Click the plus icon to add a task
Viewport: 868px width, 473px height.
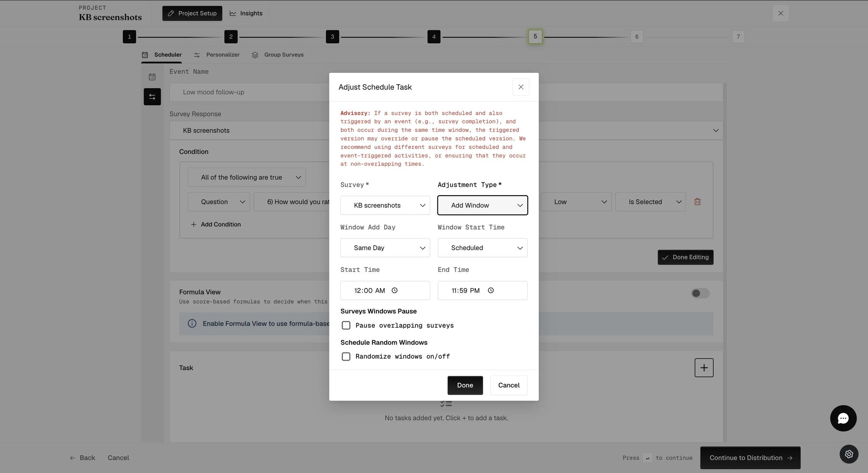pyautogui.click(x=704, y=368)
